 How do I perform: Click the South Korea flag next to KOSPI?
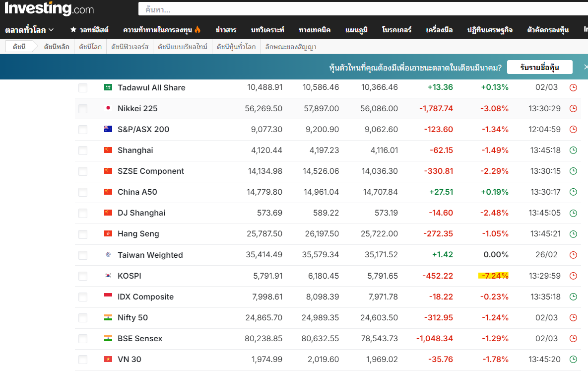pyautogui.click(x=108, y=276)
